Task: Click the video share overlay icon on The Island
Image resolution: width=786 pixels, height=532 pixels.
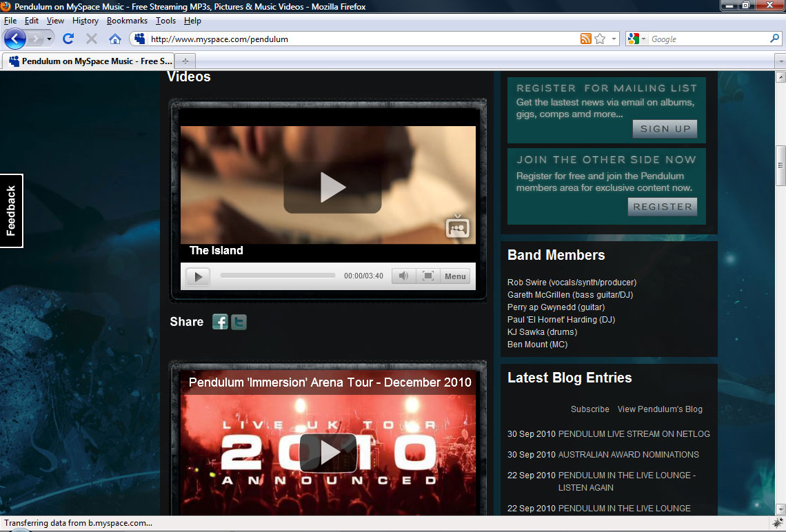Action: pyautogui.click(x=458, y=227)
